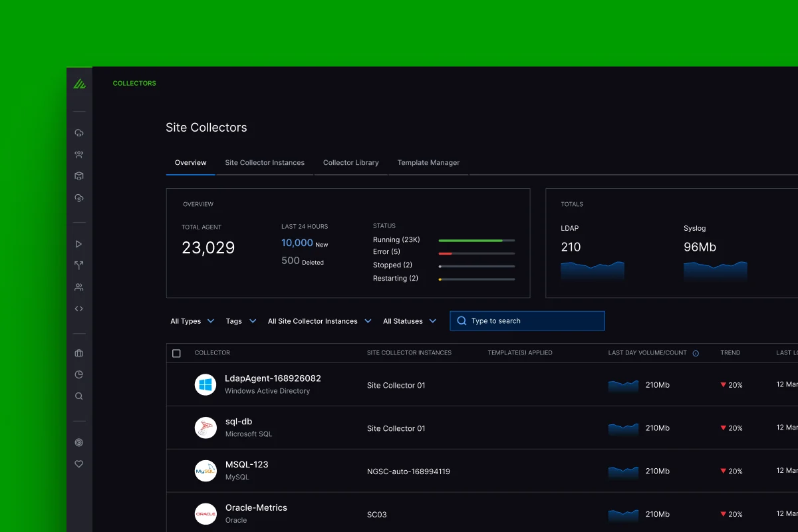This screenshot has height=532, width=798.
Task: Click the Windows logo for LdapAgent-168926082
Action: (205, 385)
